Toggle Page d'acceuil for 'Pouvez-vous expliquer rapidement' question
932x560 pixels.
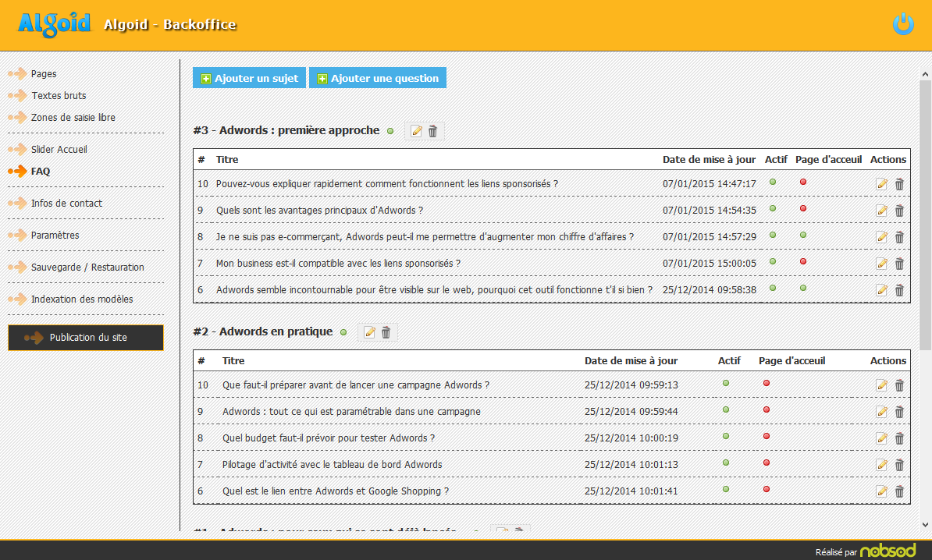[x=803, y=182]
